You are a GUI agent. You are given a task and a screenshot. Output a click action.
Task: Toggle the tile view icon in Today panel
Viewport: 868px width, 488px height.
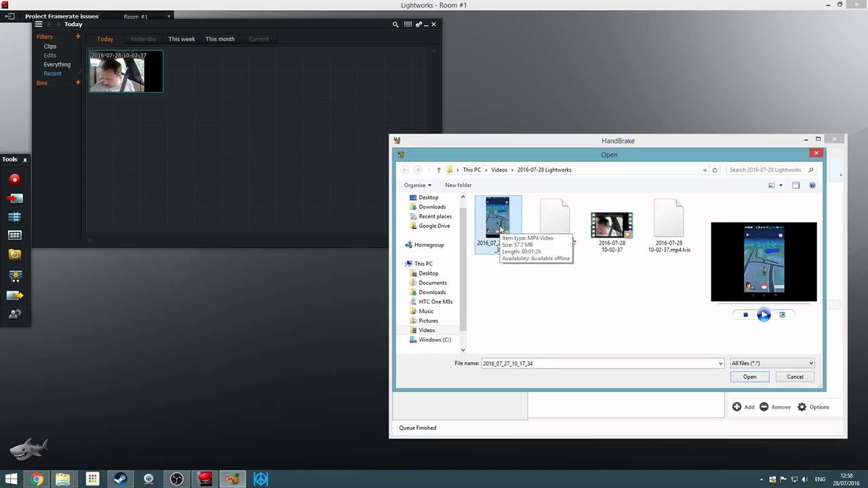tap(408, 24)
